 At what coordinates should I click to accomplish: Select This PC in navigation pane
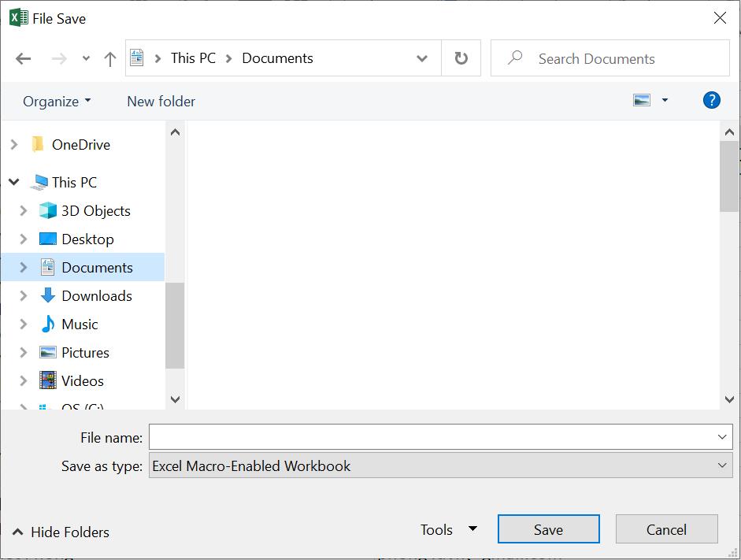74,182
